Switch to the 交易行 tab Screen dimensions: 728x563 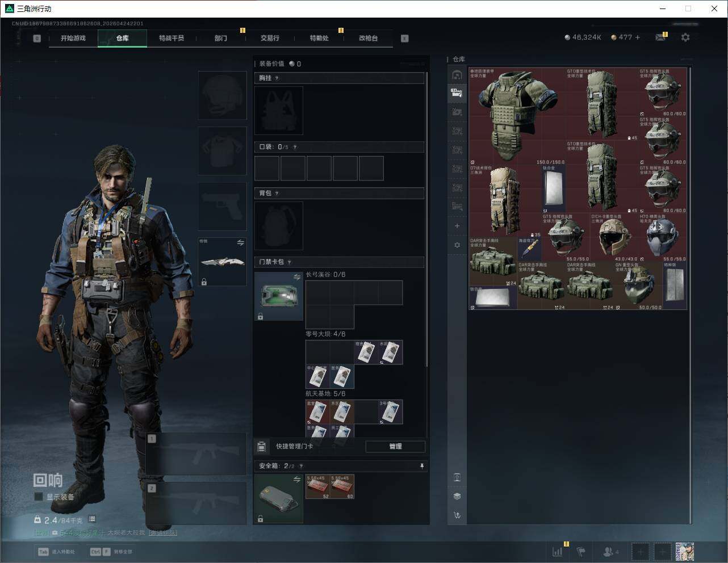[x=270, y=38]
